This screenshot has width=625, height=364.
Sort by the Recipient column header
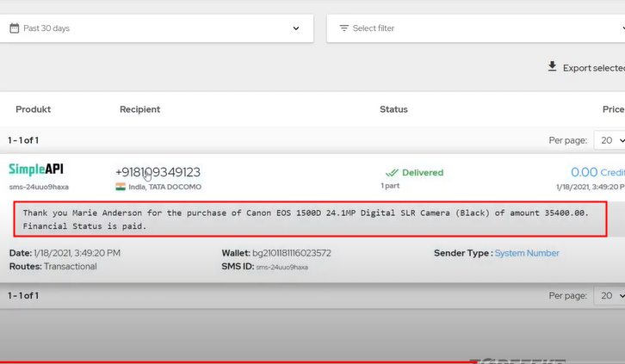point(140,109)
